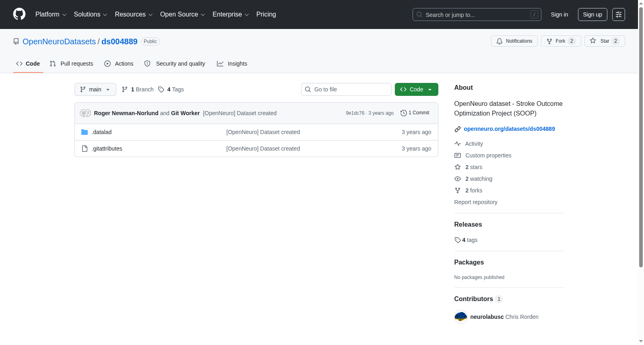Click the commit author avatars
644x345 pixels.
[x=85, y=113]
